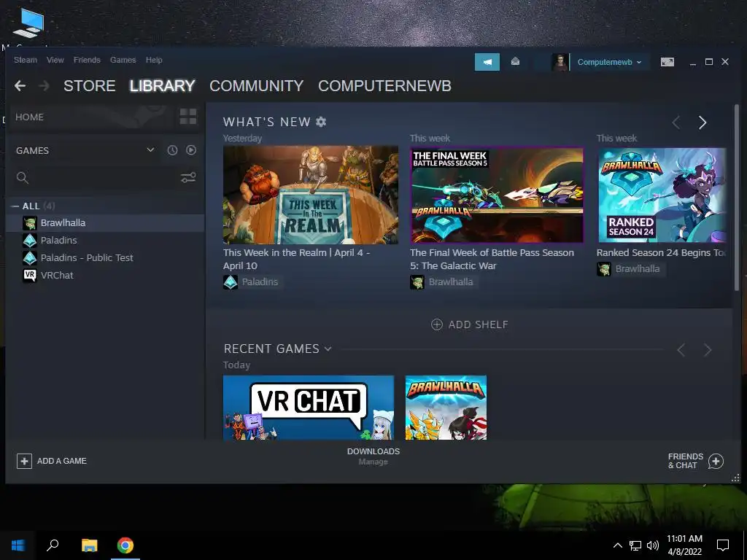Open the View menu
747x560 pixels.
coord(55,60)
